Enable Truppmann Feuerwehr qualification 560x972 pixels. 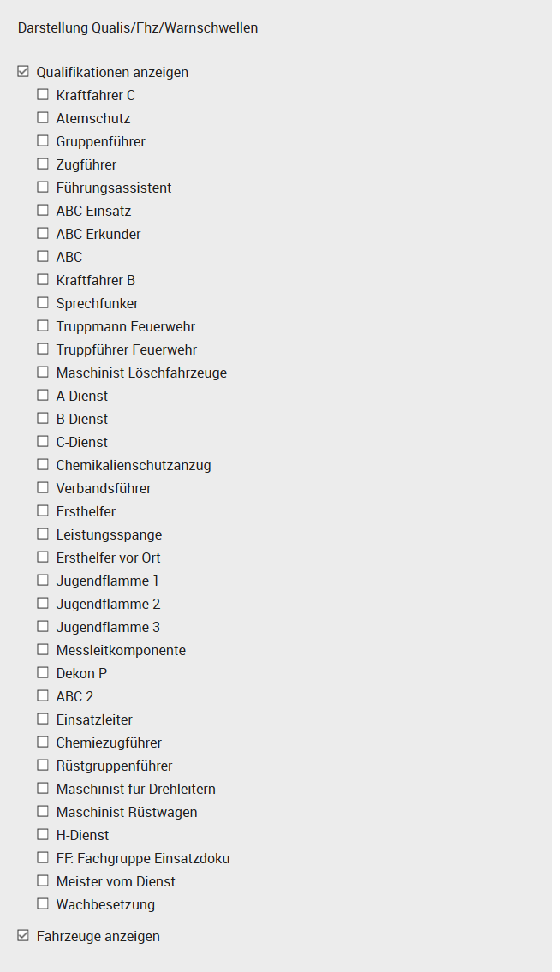coord(43,326)
